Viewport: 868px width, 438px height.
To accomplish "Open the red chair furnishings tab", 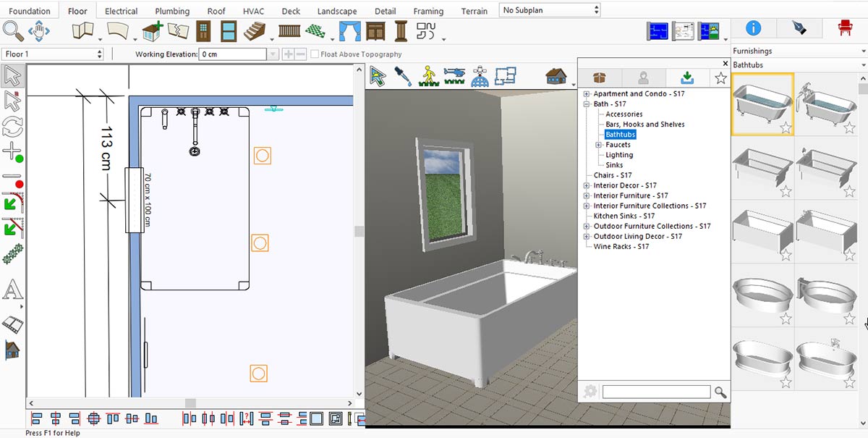I will tap(844, 28).
